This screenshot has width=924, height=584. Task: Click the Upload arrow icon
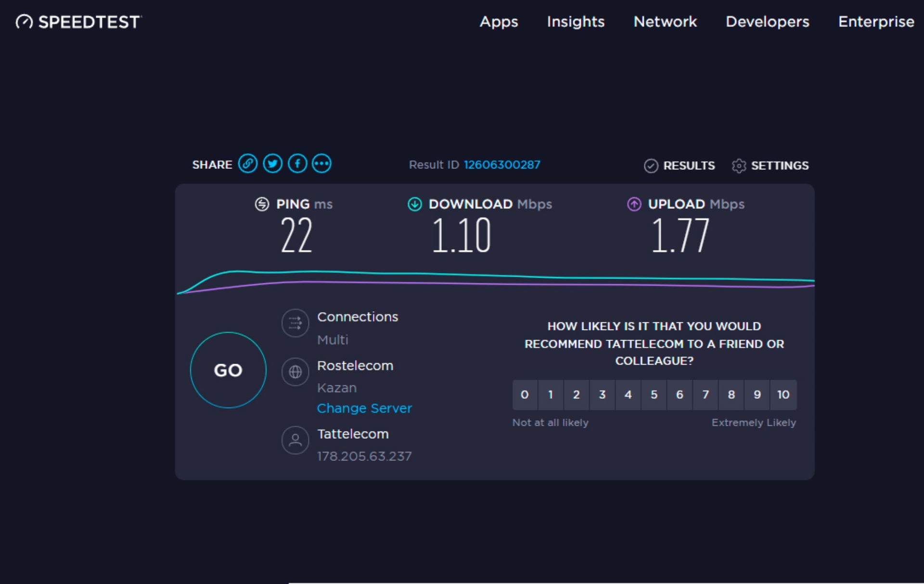click(634, 204)
